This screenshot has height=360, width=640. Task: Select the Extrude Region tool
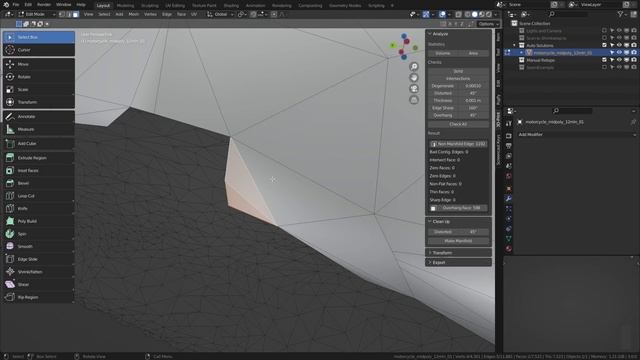pyautogui.click(x=39, y=158)
